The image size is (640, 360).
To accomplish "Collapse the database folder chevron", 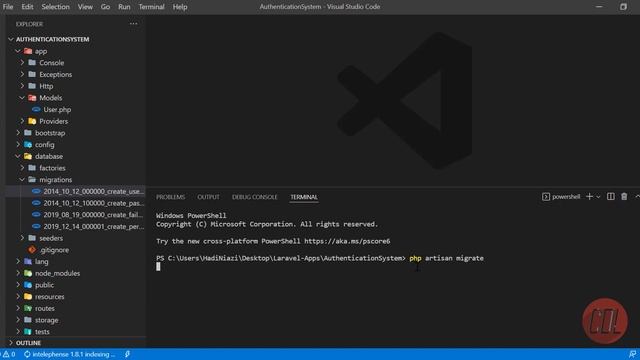I will click(18, 156).
